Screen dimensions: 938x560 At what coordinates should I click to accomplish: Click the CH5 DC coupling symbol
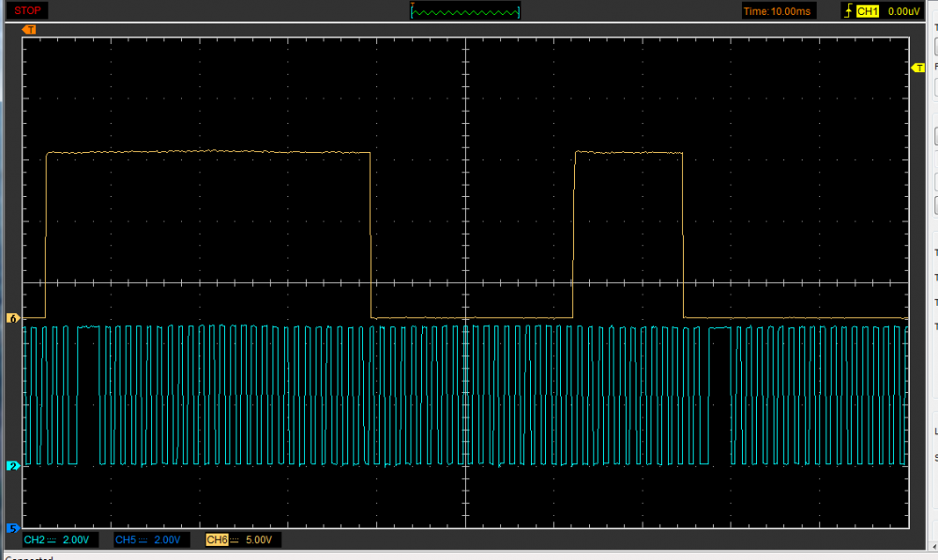[144, 540]
